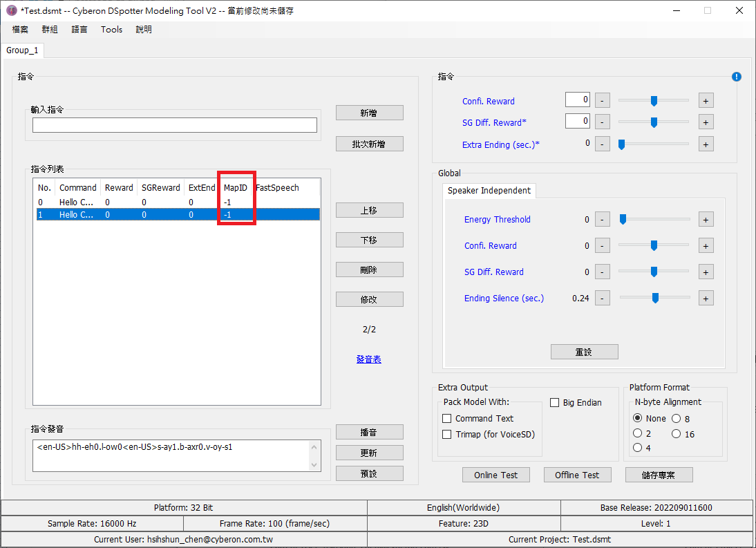Increase Ending Silence (sec.) with the plus icon
This screenshot has width=756, height=548.
(x=706, y=298)
